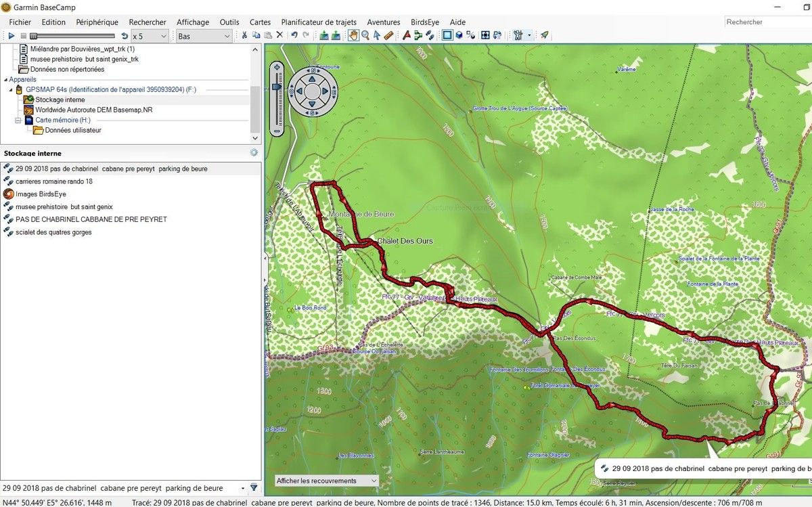812x507 pixels.
Task: Select the Hand pan tool
Action: coord(353,36)
